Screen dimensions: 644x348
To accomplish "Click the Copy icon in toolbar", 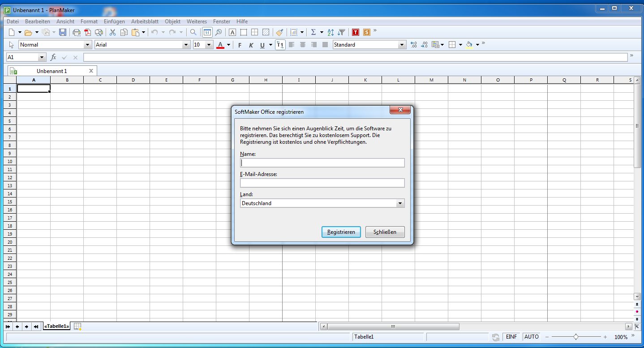I will point(124,32).
